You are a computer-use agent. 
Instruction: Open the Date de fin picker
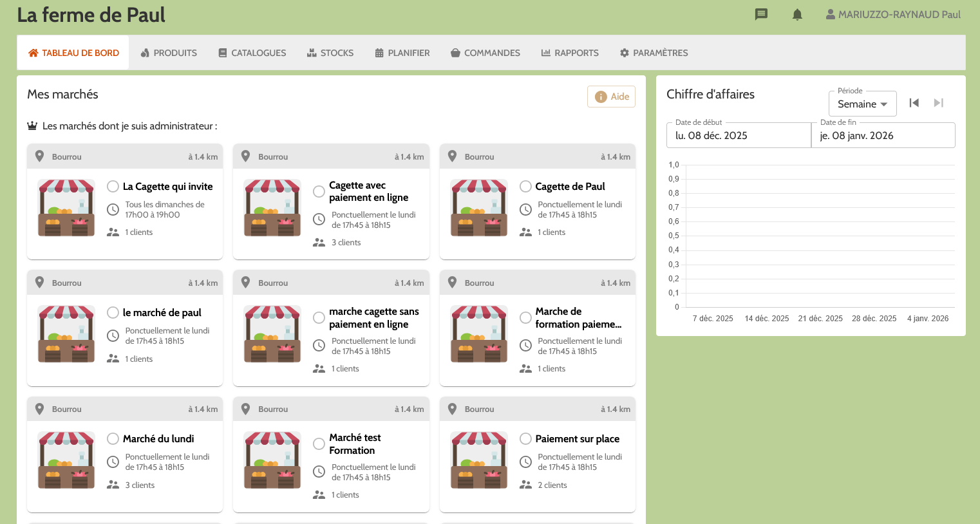point(883,136)
